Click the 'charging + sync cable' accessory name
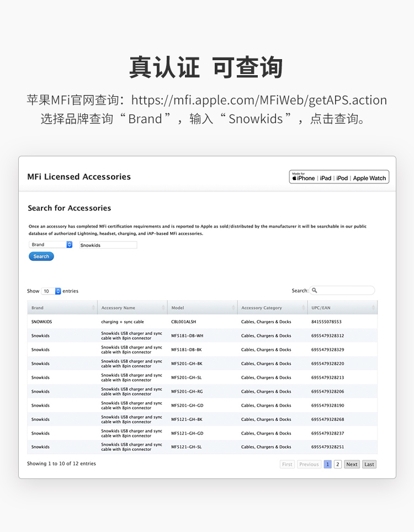Screen dimensions: 414x532 (x=123, y=322)
